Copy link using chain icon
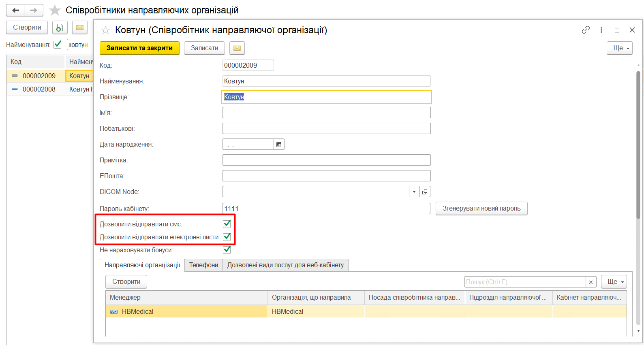This screenshot has height=345, width=644. click(585, 30)
